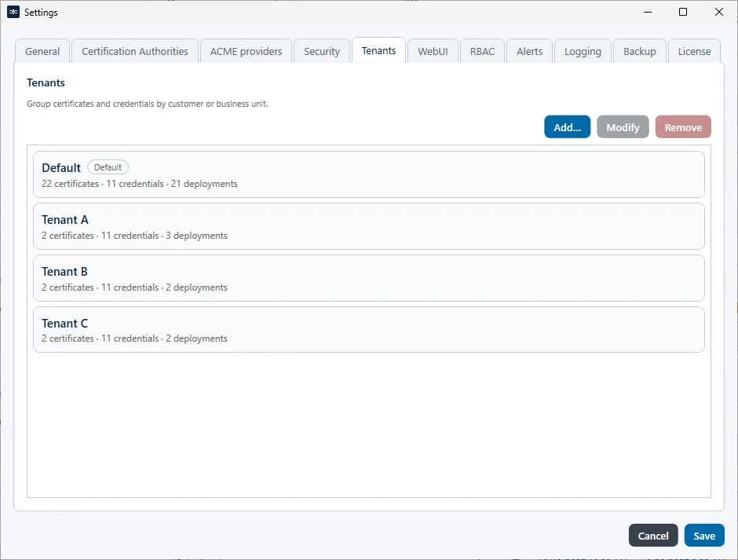Open the ACME providers tab
This screenshot has height=560, width=738.
point(246,51)
